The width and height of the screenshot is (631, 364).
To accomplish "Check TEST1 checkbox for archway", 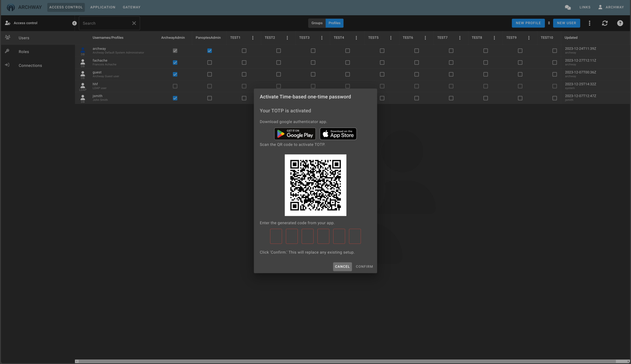I will coord(244,51).
